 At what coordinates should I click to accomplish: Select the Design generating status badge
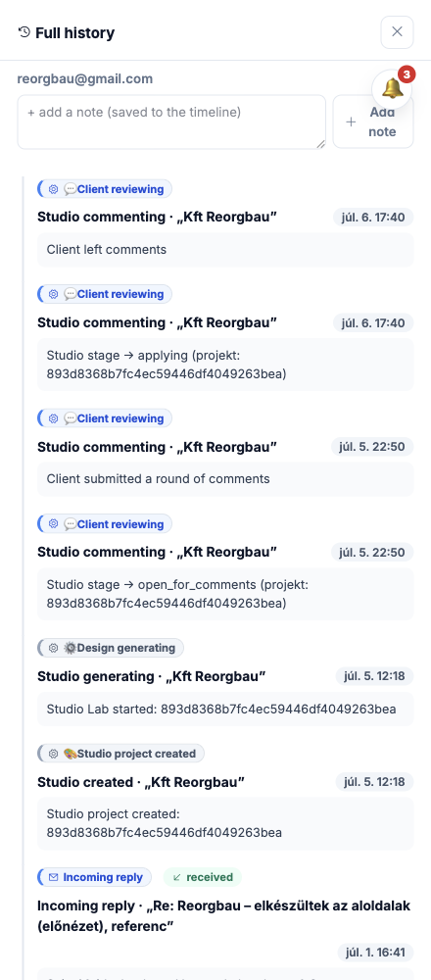112,648
